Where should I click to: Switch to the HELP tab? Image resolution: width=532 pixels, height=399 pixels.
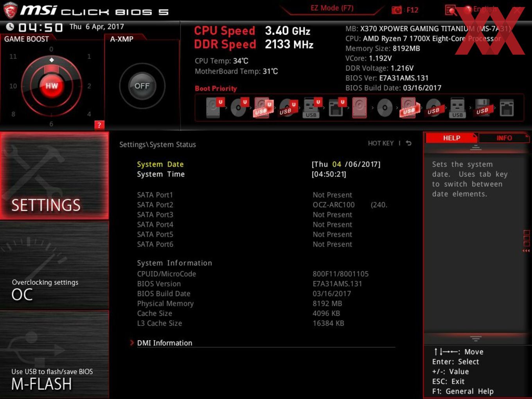tap(451, 138)
